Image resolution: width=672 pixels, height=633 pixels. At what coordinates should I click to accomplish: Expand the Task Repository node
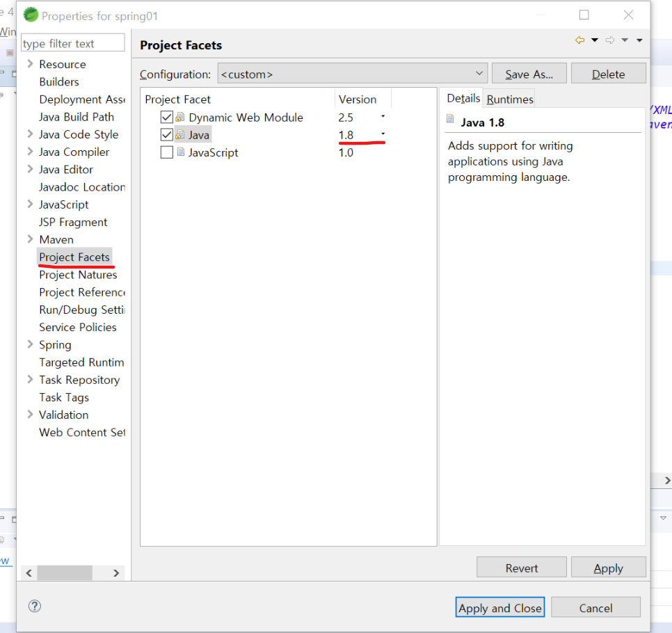pos(30,379)
